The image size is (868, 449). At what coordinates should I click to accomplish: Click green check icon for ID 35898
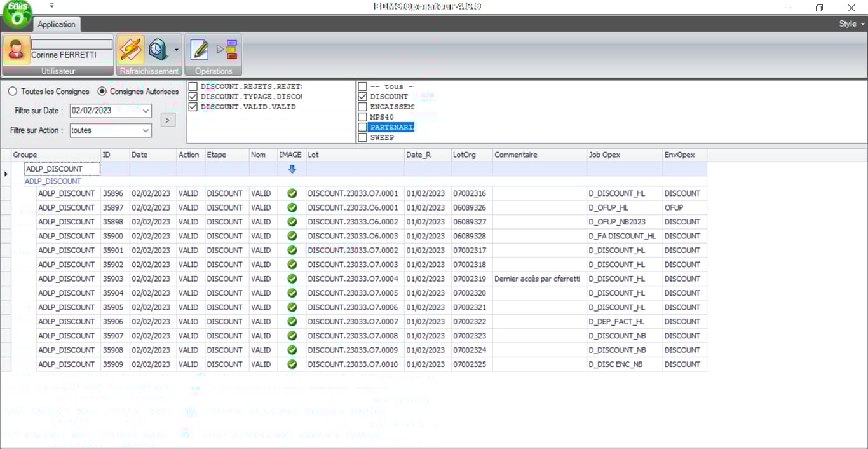click(x=292, y=222)
